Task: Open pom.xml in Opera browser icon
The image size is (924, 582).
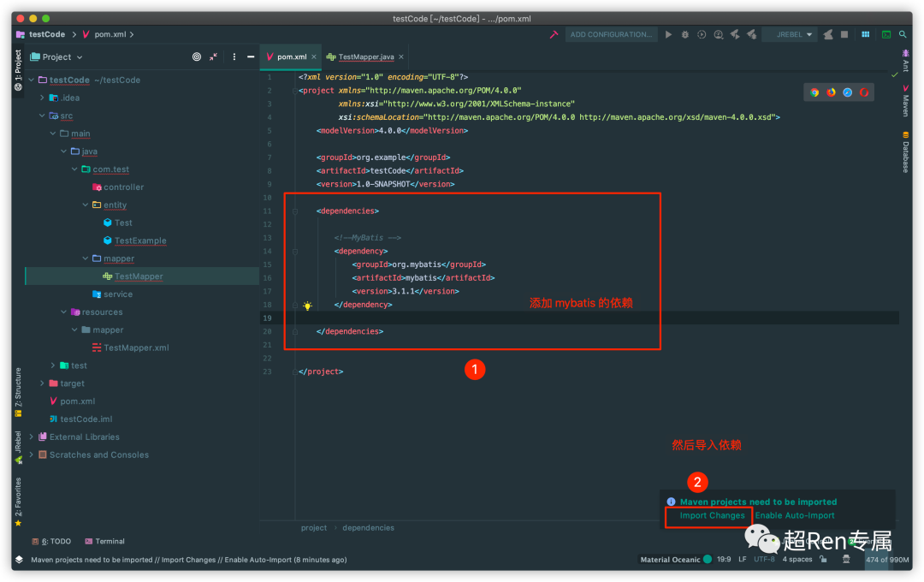Action: click(864, 92)
